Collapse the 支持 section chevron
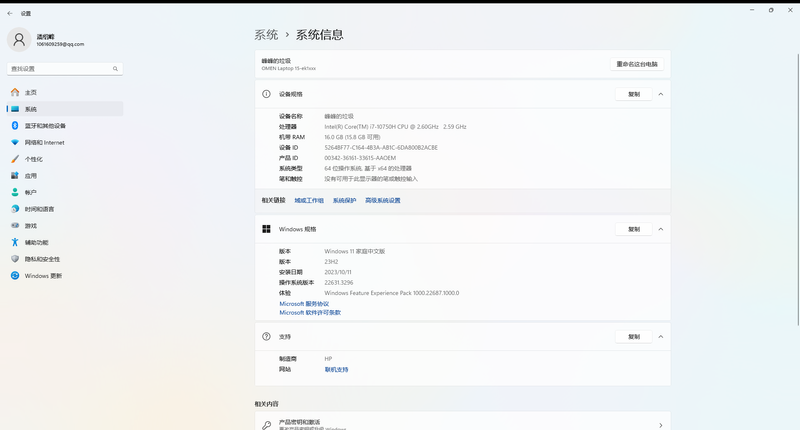This screenshot has height=430, width=800. coord(660,337)
